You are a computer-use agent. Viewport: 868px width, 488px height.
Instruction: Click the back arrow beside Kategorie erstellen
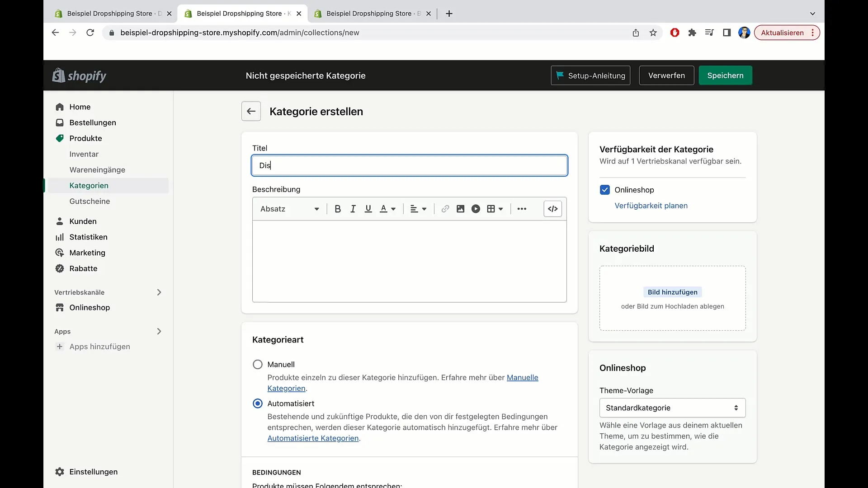pos(251,111)
